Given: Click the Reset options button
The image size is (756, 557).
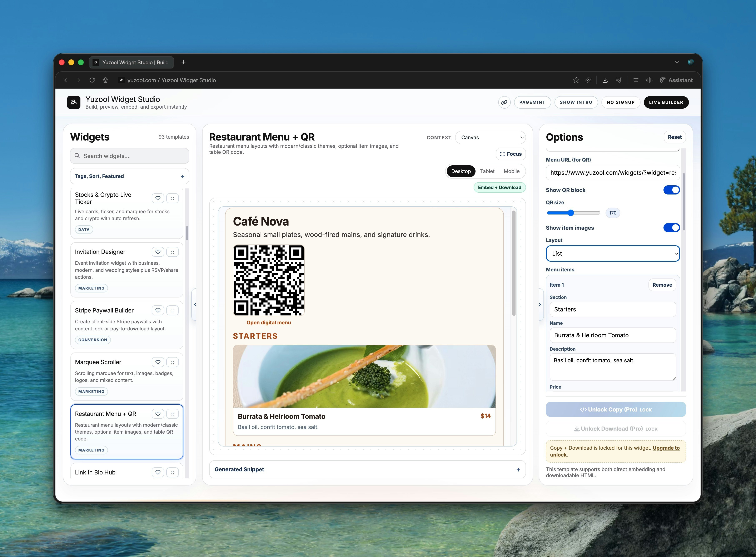Looking at the screenshot, I should 675,137.
